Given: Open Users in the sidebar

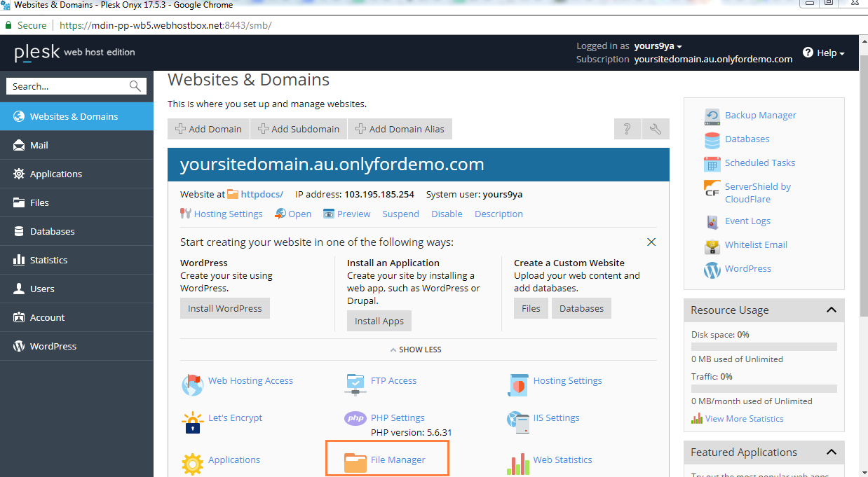Looking at the screenshot, I should point(76,289).
